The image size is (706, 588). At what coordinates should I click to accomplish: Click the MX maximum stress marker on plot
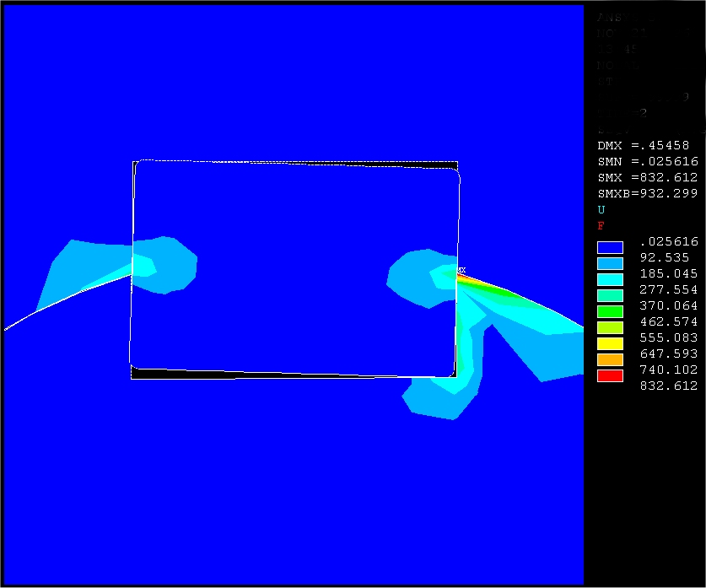pyautogui.click(x=461, y=270)
